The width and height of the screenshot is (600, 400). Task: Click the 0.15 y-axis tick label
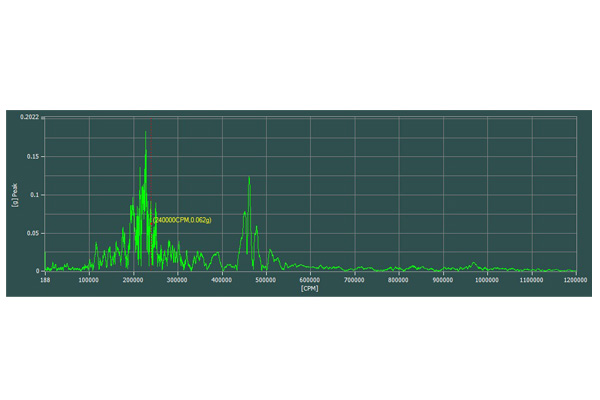click(33, 156)
